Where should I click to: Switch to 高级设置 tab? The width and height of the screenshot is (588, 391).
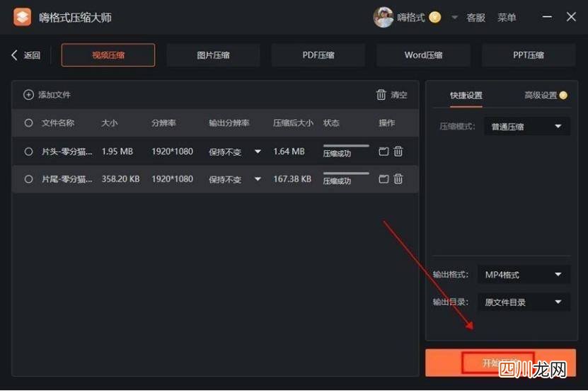[541, 96]
